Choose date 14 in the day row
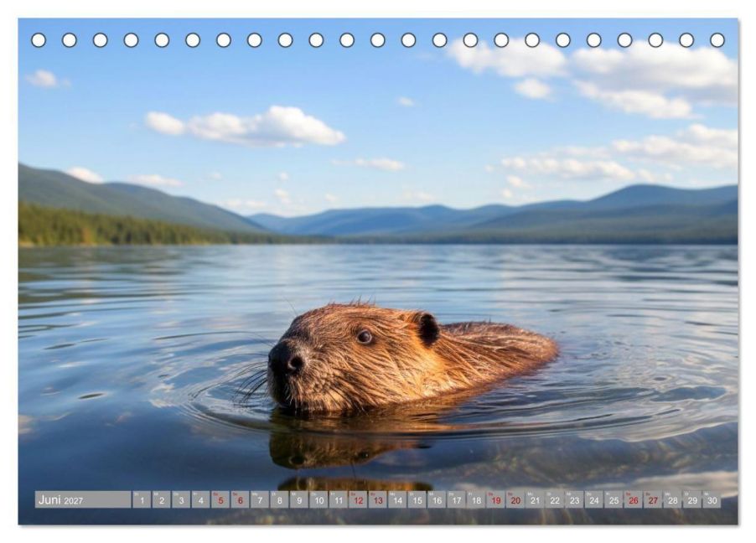The width and height of the screenshot is (756, 543). [397, 499]
